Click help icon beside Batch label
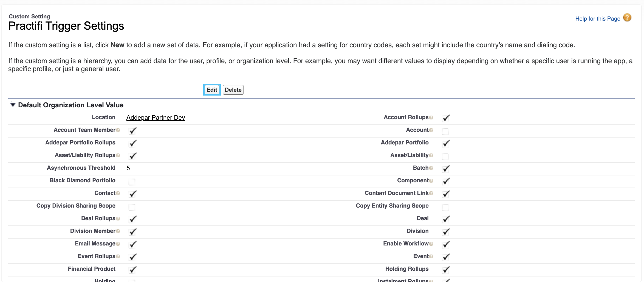Image resolution: width=644 pixels, height=285 pixels. point(431,168)
